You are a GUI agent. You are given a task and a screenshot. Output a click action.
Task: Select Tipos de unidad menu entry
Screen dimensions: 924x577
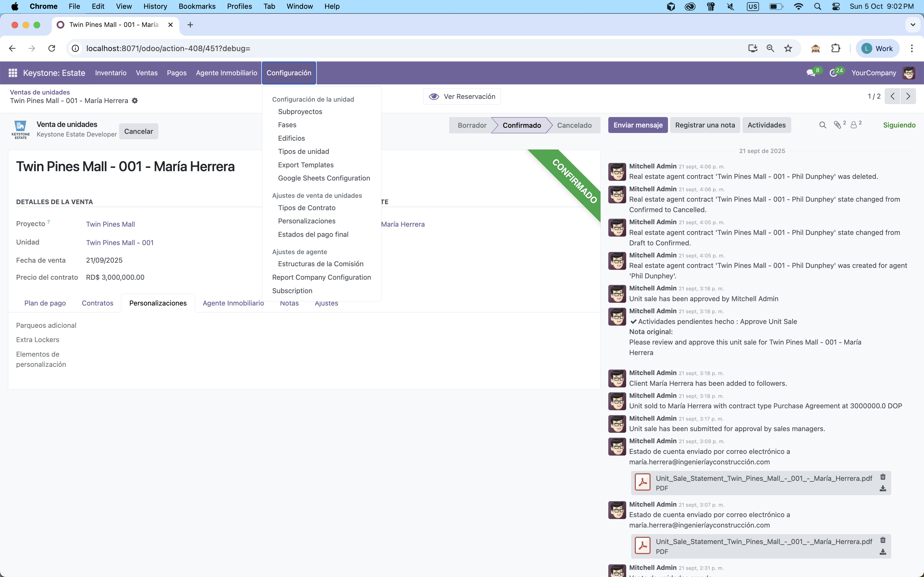pos(303,151)
